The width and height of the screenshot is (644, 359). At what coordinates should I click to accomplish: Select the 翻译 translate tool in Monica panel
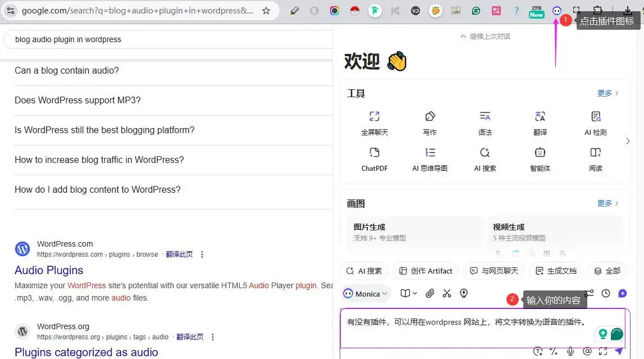pyautogui.click(x=540, y=123)
